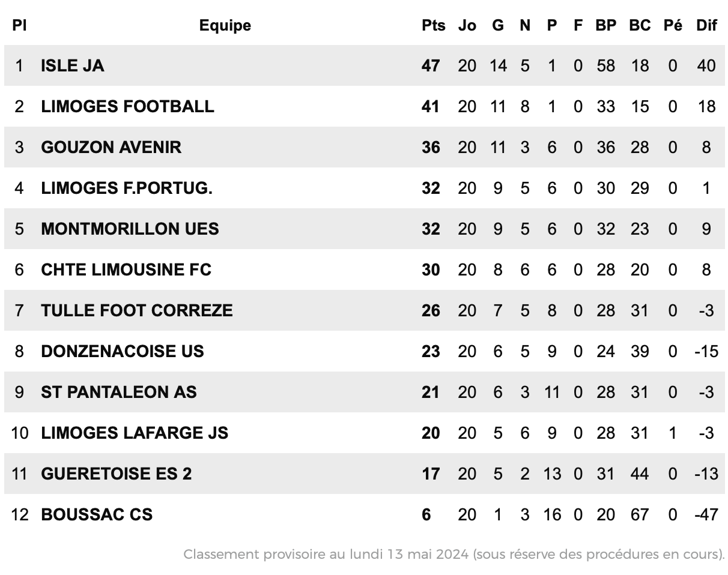The width and height of the screenshot is (728, 575).
Task: Open DONZENACOISE US team entry
Action: [123, 351]
